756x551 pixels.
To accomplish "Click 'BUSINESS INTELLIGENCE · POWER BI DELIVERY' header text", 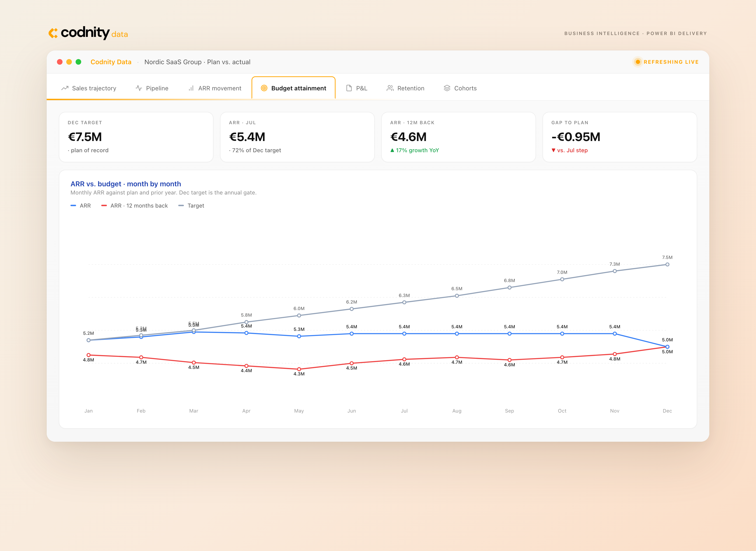I will pos(635,33).
